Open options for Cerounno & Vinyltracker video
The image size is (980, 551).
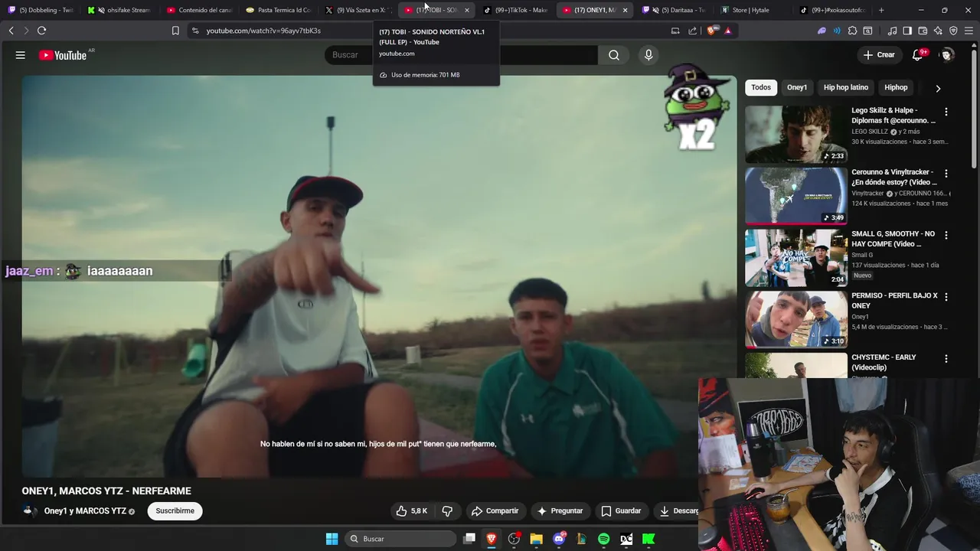coord(946,174)
